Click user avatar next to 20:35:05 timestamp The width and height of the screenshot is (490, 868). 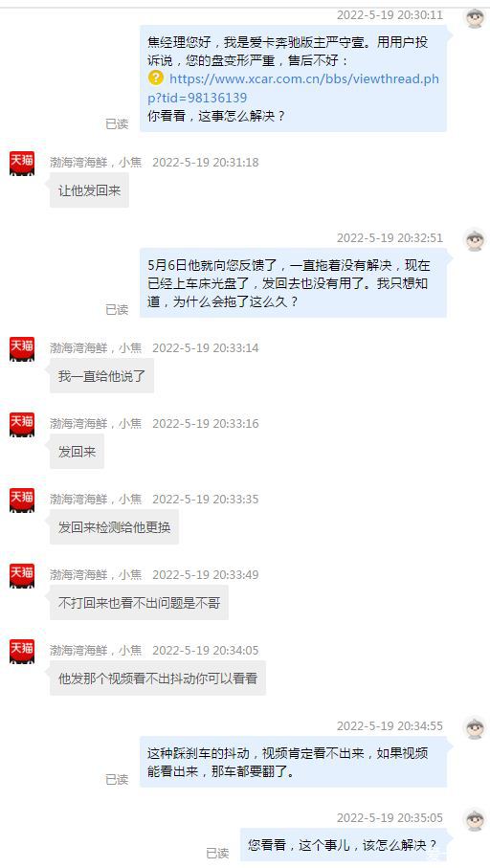[475, 820]
